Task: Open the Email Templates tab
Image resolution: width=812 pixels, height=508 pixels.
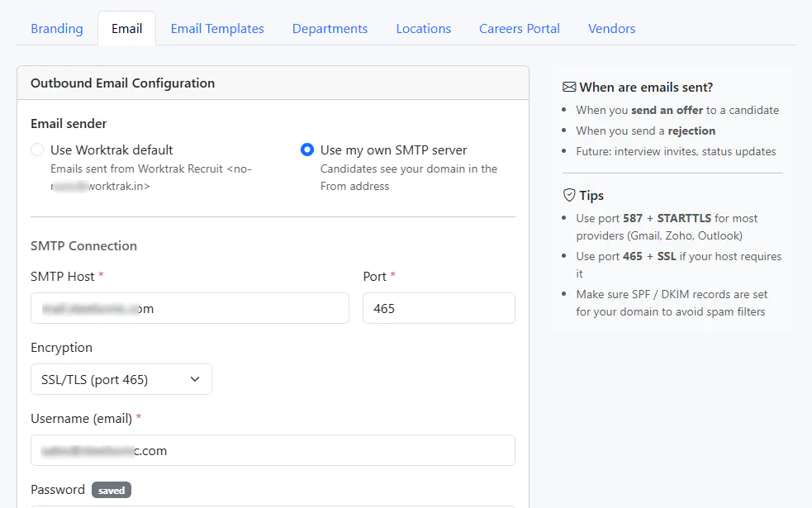Action: click(x=217, y=28)
